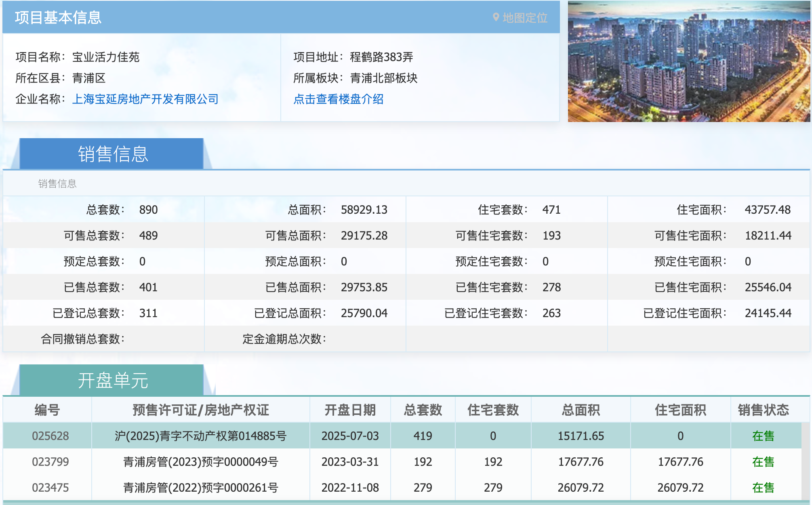Click 在售 status for 2023-03-31 row
The height and width of the screenshot is (505, 812).
coord(763,462)
